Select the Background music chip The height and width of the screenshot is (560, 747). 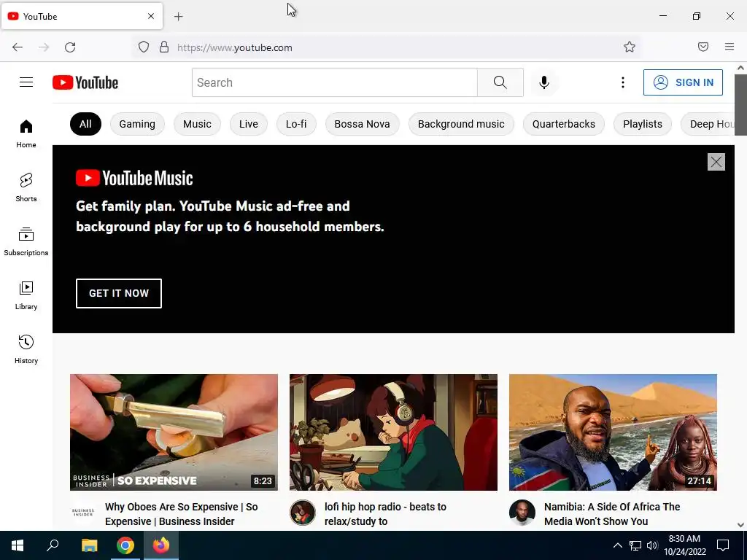point(461,124)
